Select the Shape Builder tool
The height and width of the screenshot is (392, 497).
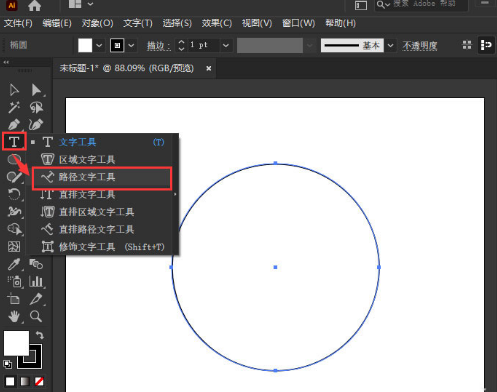[x=14, y=229]
